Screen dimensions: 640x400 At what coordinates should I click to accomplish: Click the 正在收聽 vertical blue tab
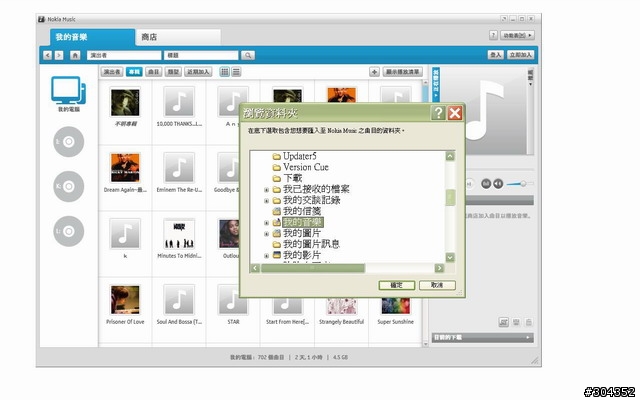[436, 84]
